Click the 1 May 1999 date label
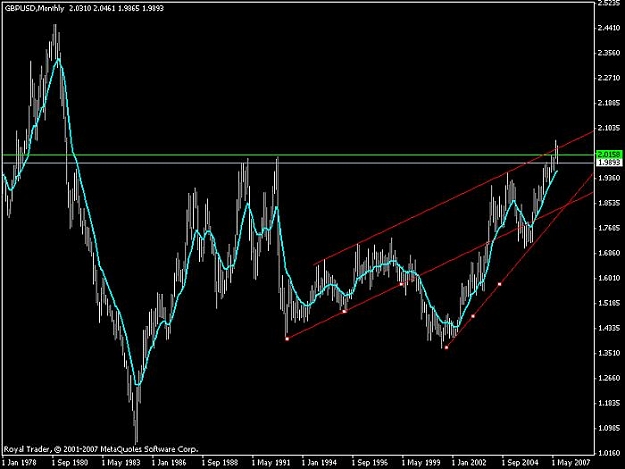Image resolution: width=625 pixels, height=469 pixels. pyautogui.click(x=420, y=463)
